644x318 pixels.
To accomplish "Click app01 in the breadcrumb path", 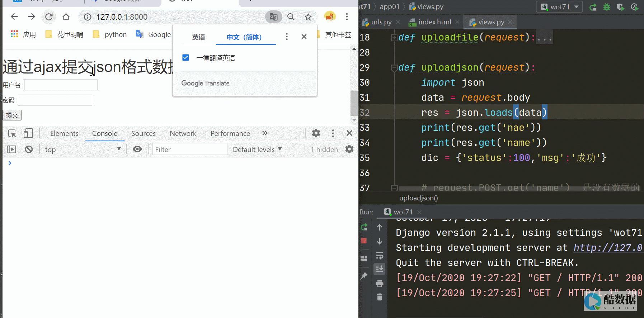I will (x=390, y=6).
